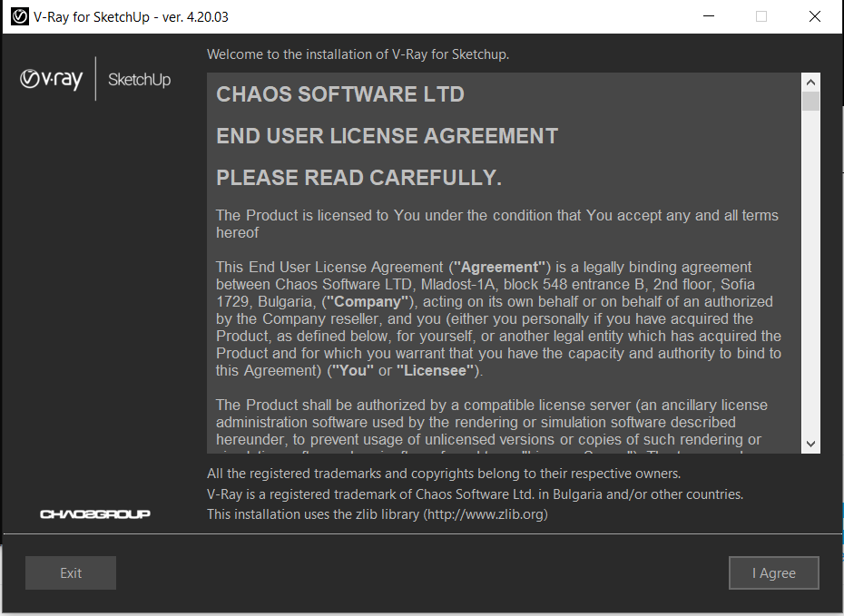The image size is (844, 616).
Task: Click the heading "END USER LICENSE AGREEMENT"
Action: (x=387, y=136)
